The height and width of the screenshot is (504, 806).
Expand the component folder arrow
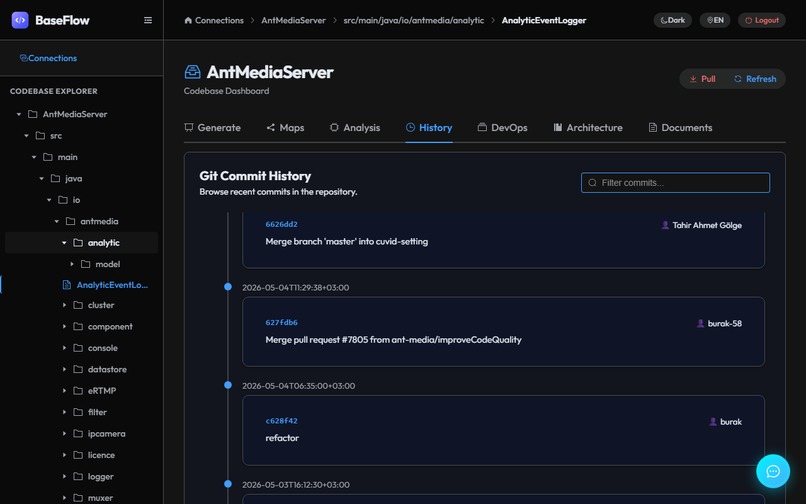pos(64,327)
